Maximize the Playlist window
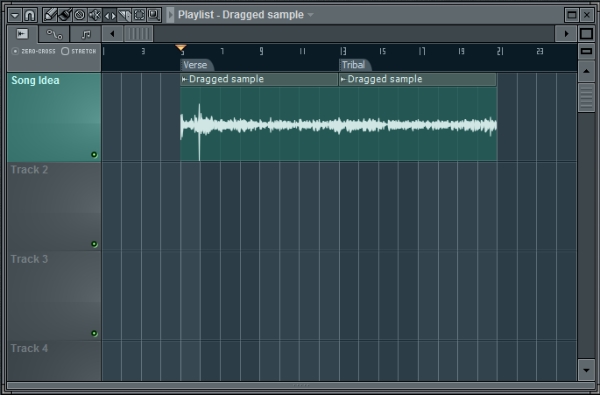This screenshot has height=395, width=600. 572,15
